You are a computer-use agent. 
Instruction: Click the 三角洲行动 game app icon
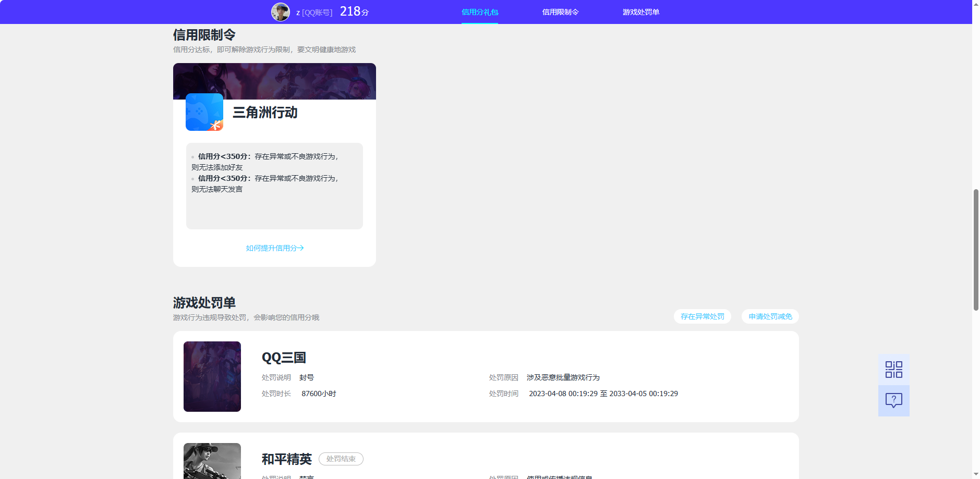coord(204,112)
